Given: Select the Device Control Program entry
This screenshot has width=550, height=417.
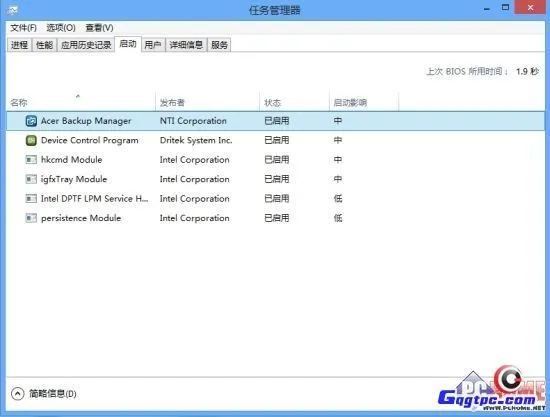Looking at the screenshot, I should [90, 141].
